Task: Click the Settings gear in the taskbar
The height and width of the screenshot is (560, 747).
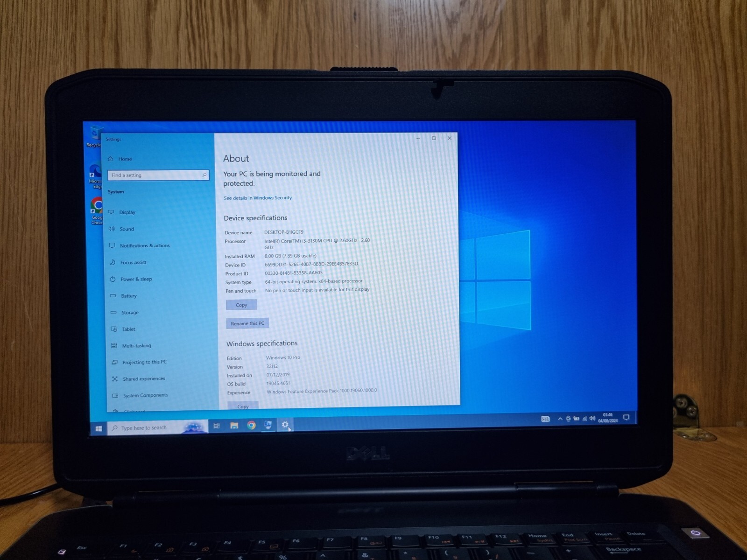Action: tap(285, 424)
